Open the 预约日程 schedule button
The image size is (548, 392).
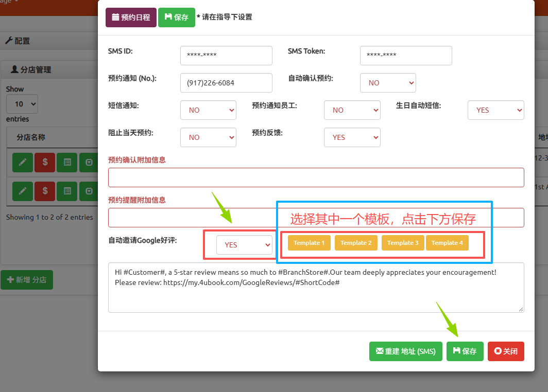[131, 17]
